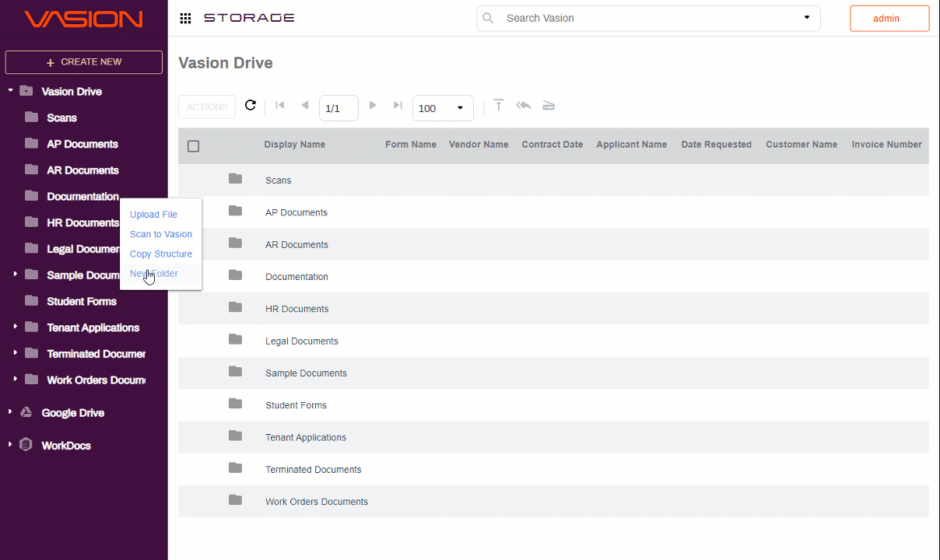This screenshot has width=940, height=560.
Task: Click the Documentation folder icon in file list
Action: pos(235,275)
